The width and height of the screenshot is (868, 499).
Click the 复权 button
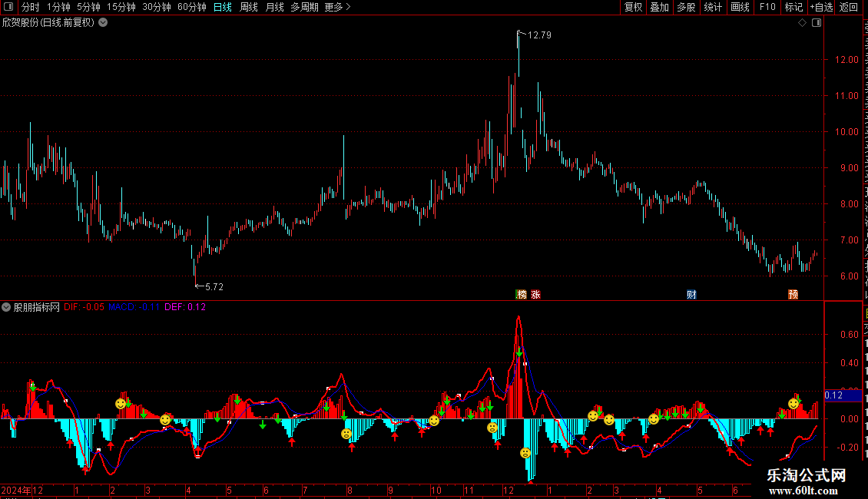pos(633,7)
